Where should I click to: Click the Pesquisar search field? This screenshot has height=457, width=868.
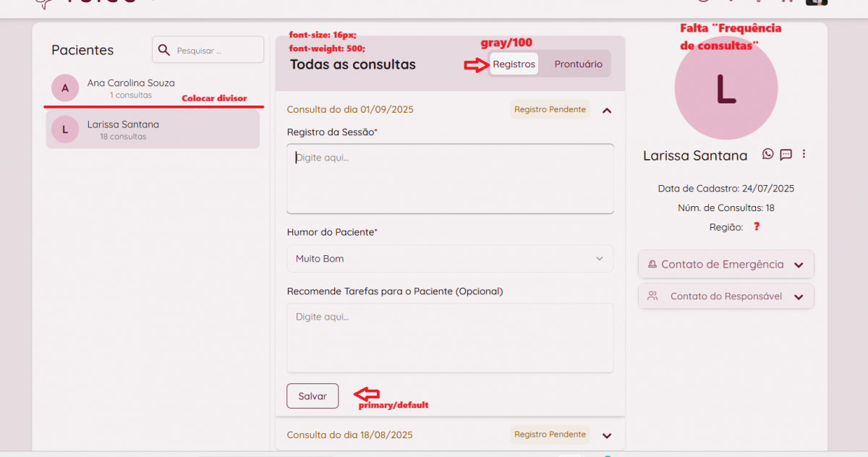[x=217, y=51]
